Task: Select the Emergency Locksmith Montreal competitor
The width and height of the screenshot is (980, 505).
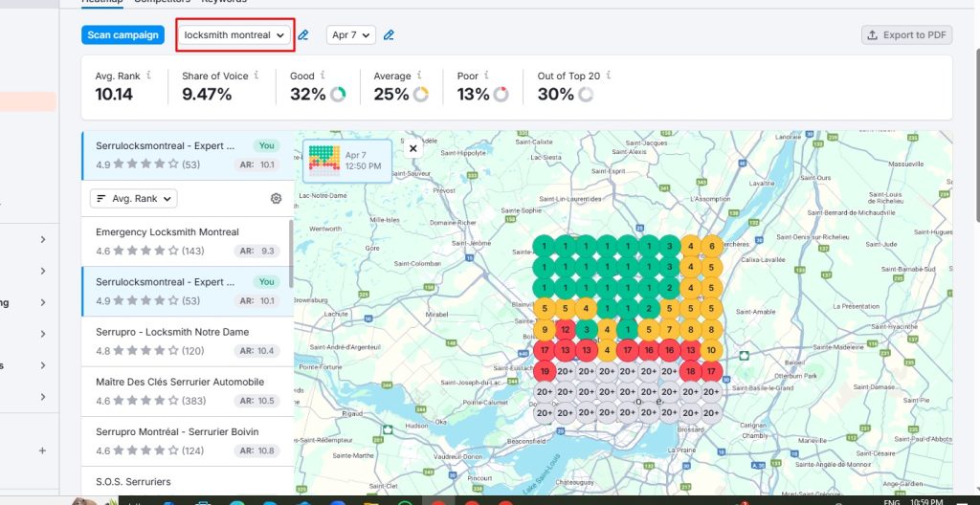Action: (x=186, y=241)
